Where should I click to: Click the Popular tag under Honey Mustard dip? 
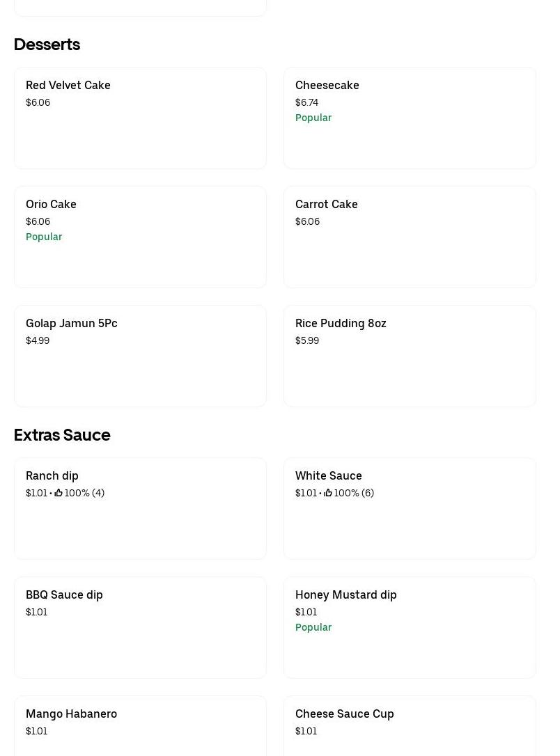click(x=313, y=627)
